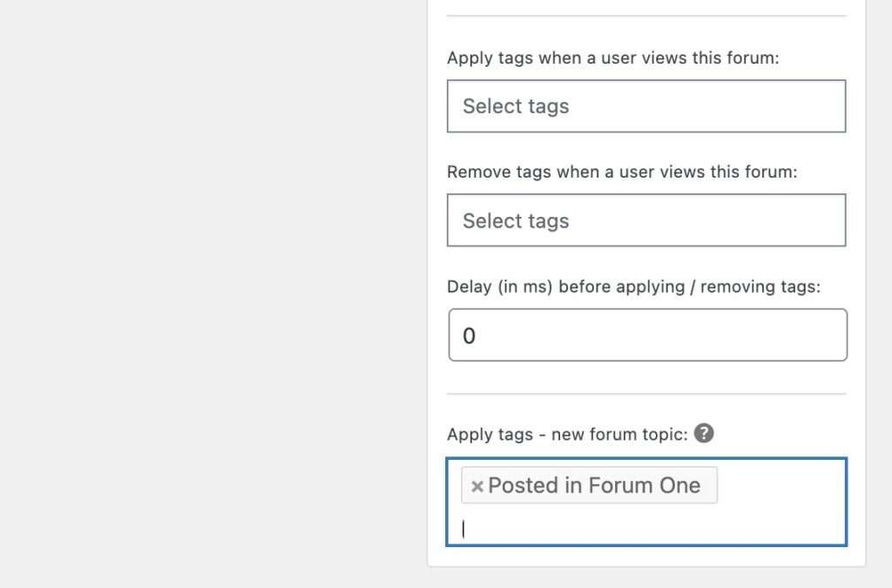Click the "Remove tags when a user views this forum" label
Screen dimensions: 892x588
[x=622, y=172]
